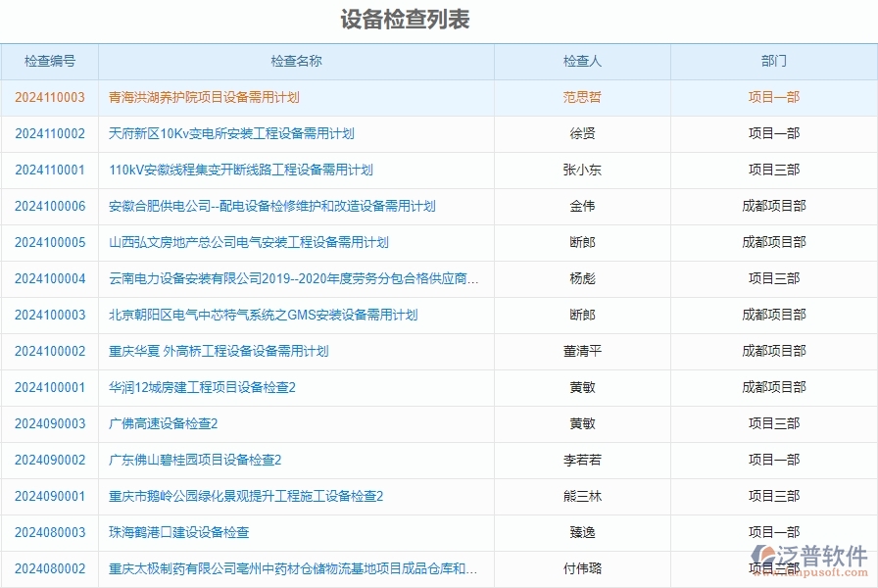
Task: Open 广东佛山碧桂园项目设备检查2
Action: (x=204, y=461)
